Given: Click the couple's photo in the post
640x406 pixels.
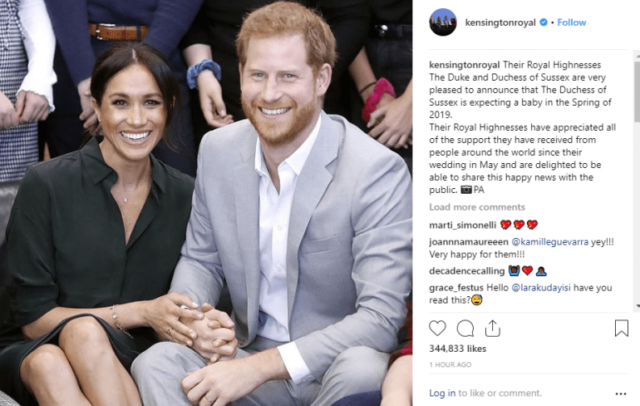Looking at the screenshot, I should coord(206,203).
